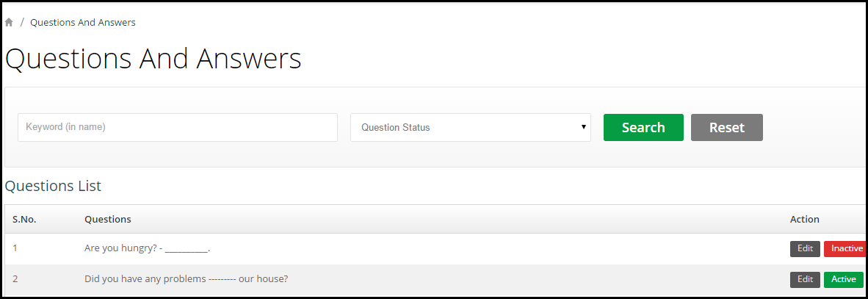Open the Questions And Answers breadcrumb link

click(82, 23)
